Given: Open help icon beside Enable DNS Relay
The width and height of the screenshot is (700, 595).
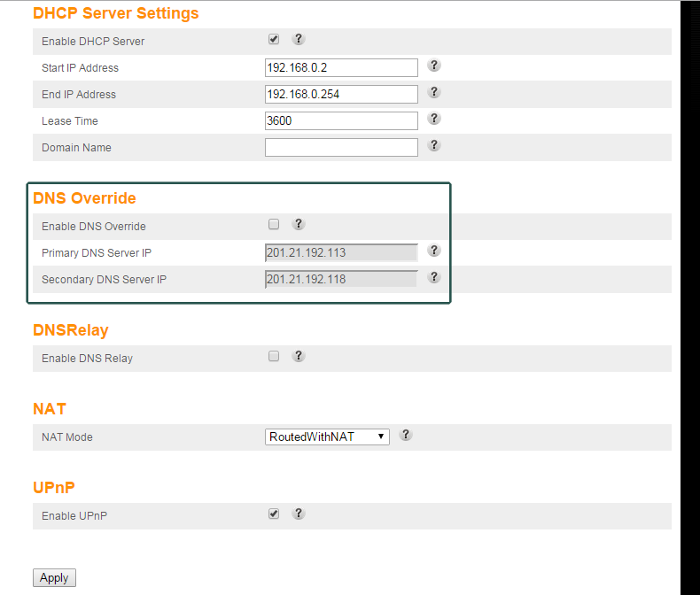Looking at the screenshot, I should tap(299, 356).
